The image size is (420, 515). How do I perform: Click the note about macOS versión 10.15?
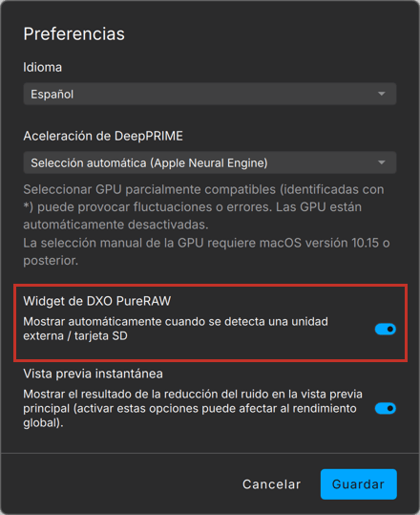click(206, 252)
